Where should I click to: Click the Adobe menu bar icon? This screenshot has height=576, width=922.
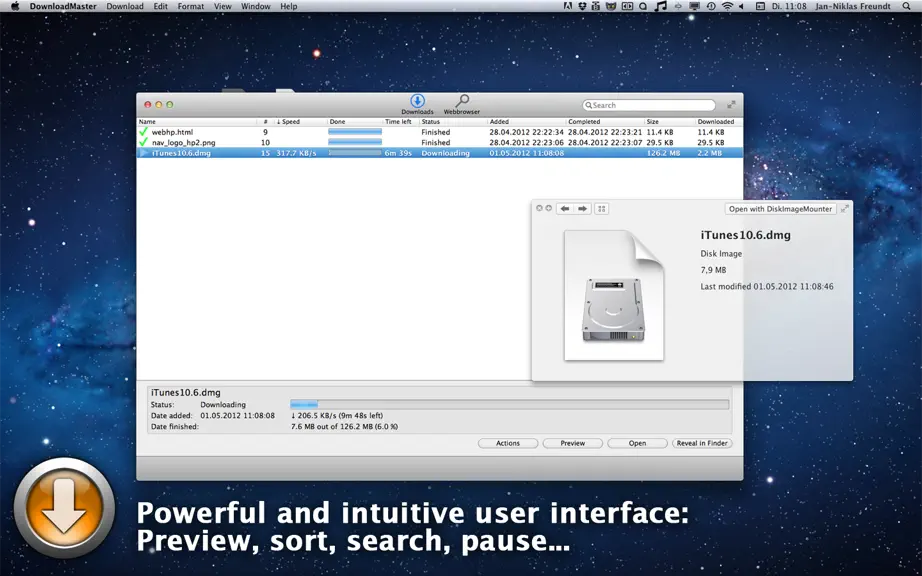pos(568,6)
